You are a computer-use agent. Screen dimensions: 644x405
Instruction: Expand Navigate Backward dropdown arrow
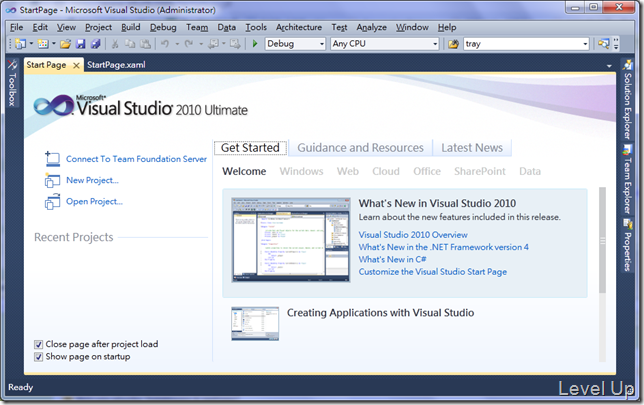click(224, 44)
